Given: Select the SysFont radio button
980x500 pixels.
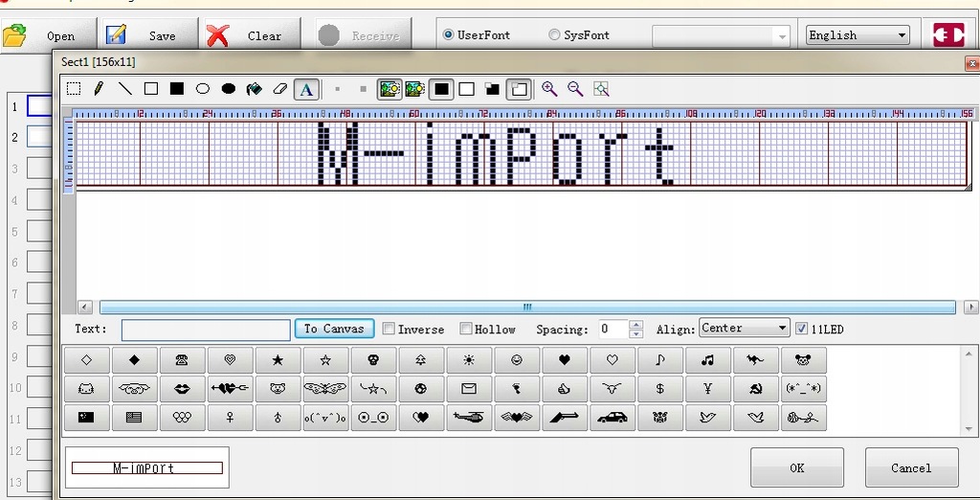Looking at the screenshot, I should (554, 35).
